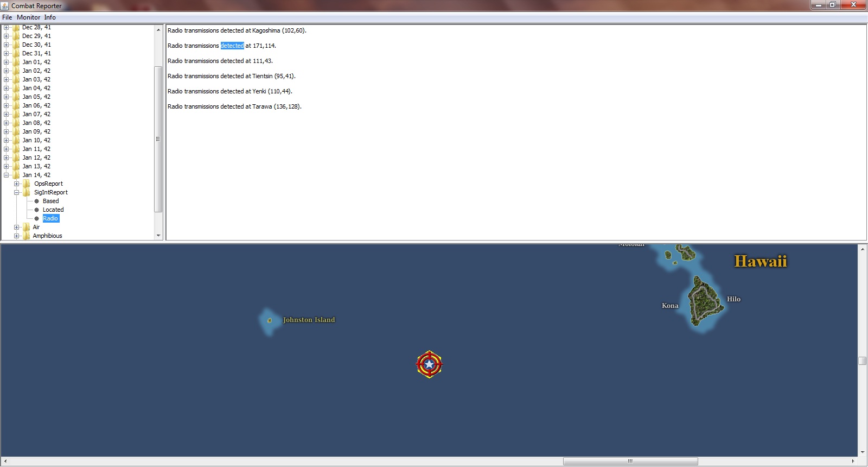Click the Hawaii label on the map
The image size is (868, 467).
(761, 261)
